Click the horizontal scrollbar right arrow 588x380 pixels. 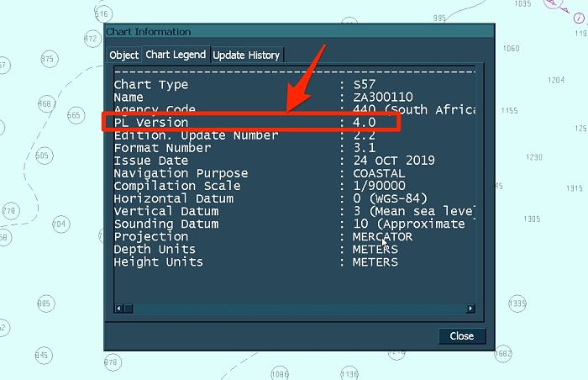coord(471,309)
